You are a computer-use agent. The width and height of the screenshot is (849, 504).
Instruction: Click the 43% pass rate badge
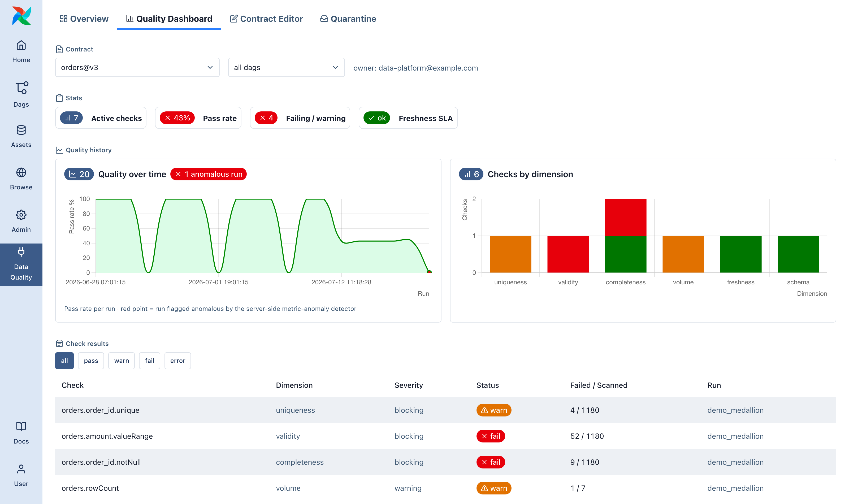(177, 118)
